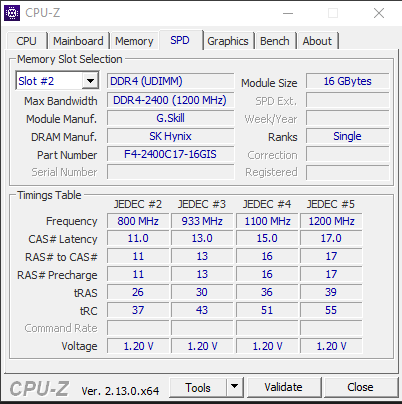Viewport: 402px width, 404px height.
Task: Click the tRAS value 39
Action: point(331,292)
